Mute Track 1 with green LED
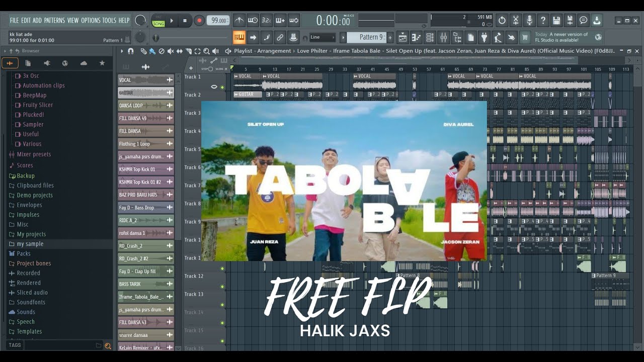The image size is (644, 362). point(222,87)
